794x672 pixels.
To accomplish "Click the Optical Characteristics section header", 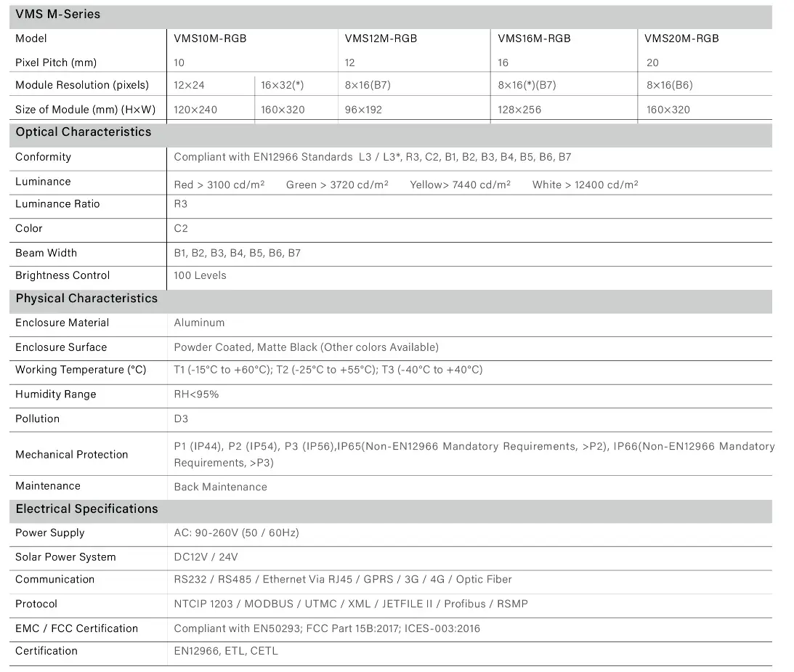I will 84,132.
